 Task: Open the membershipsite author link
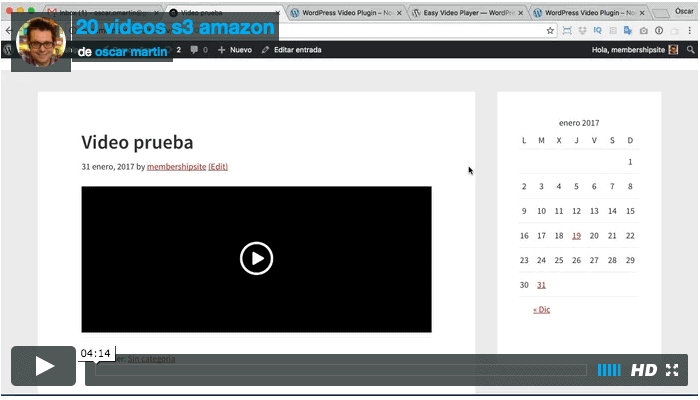click(x=176, y=167)
